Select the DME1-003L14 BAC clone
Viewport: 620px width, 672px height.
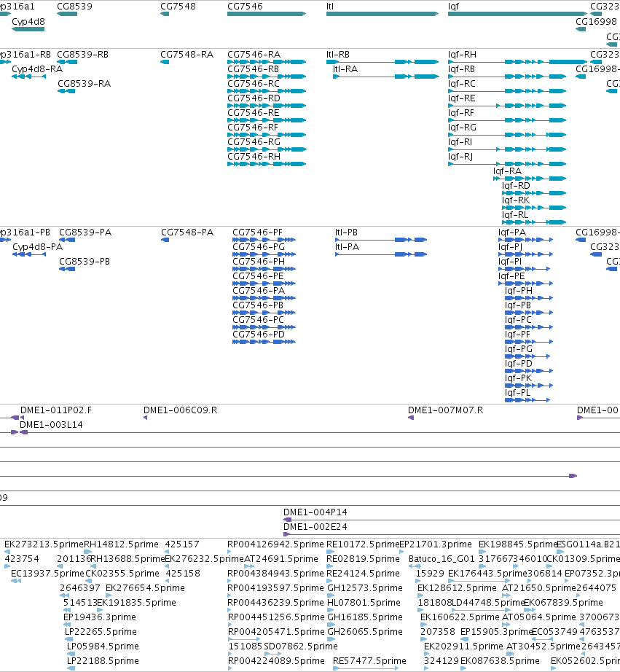[52, 425]
